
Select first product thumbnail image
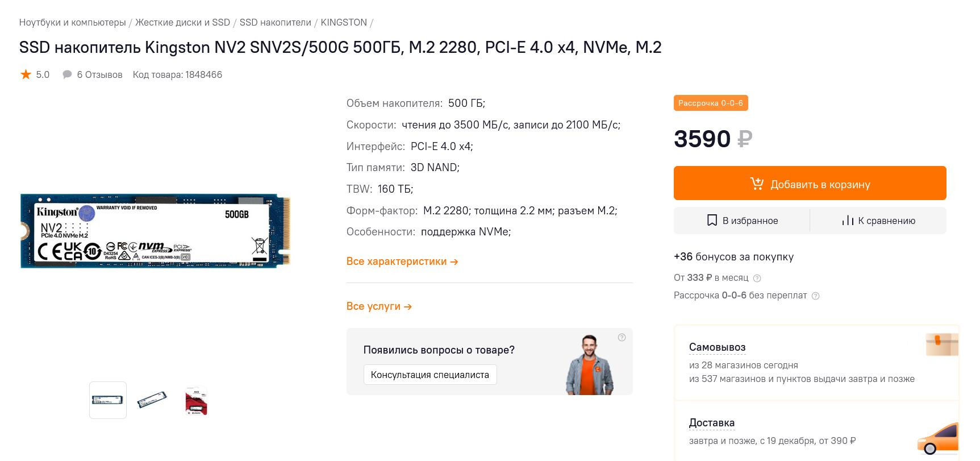click(x=108, y=400)
